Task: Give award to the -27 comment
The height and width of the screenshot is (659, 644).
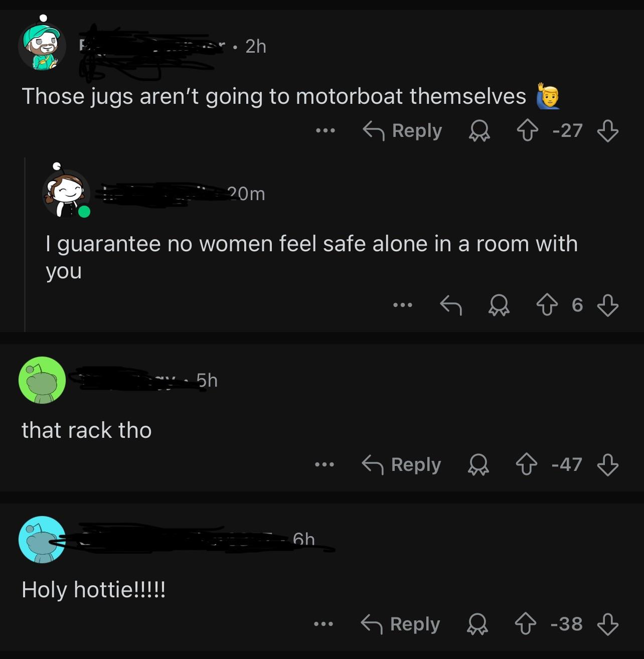Action: [x=479, y=131]
